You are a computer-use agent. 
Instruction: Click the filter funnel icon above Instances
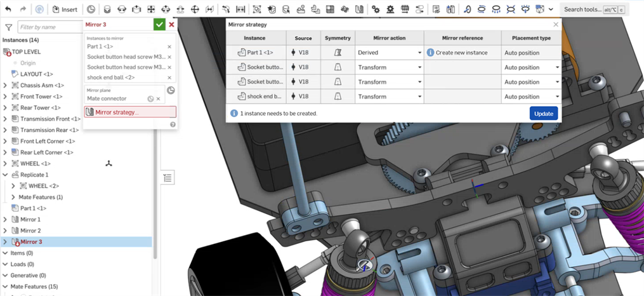click(8, 27)
